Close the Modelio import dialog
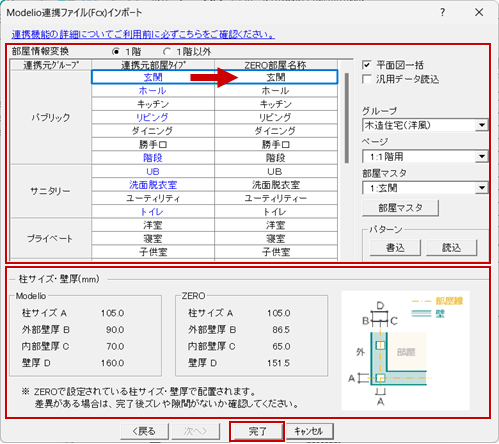 [479, 13]
